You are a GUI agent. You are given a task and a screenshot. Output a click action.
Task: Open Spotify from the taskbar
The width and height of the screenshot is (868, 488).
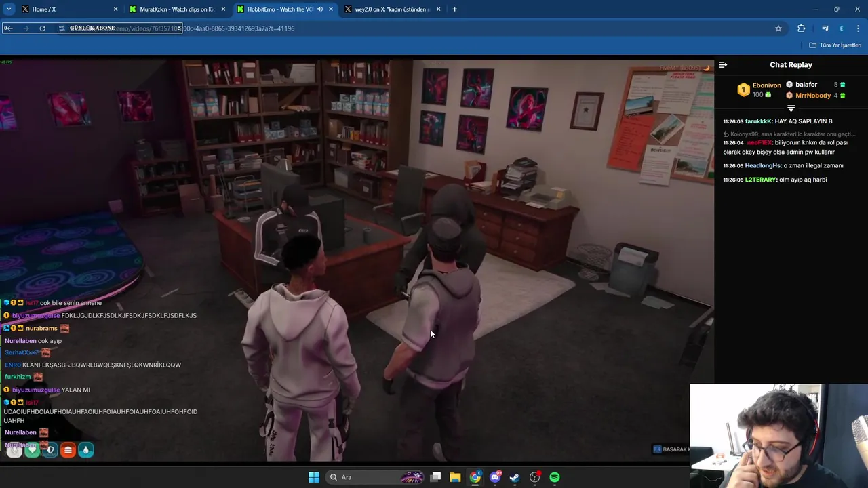[555, 477]
